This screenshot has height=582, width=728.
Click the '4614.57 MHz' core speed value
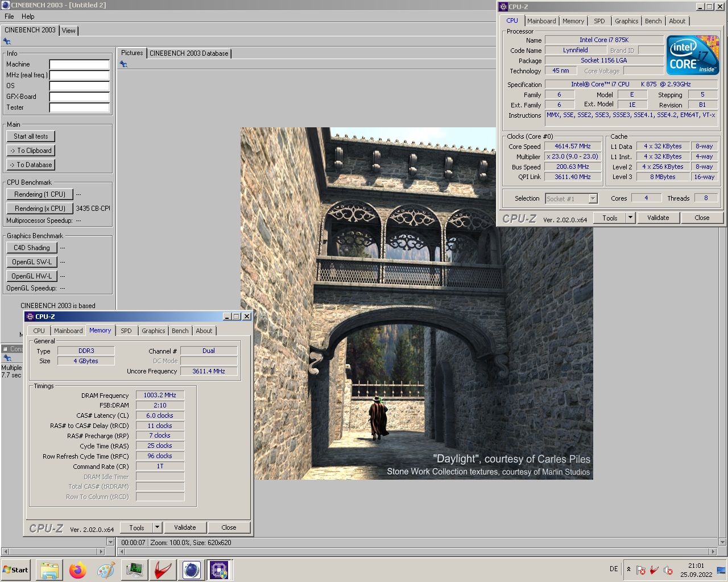click(x=573, y=146)
